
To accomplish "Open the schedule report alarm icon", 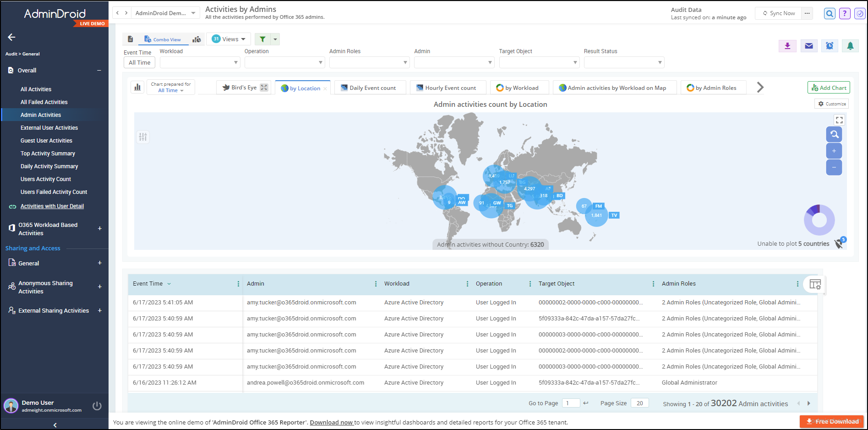I will pyautogui.click(x=829, y=46).
